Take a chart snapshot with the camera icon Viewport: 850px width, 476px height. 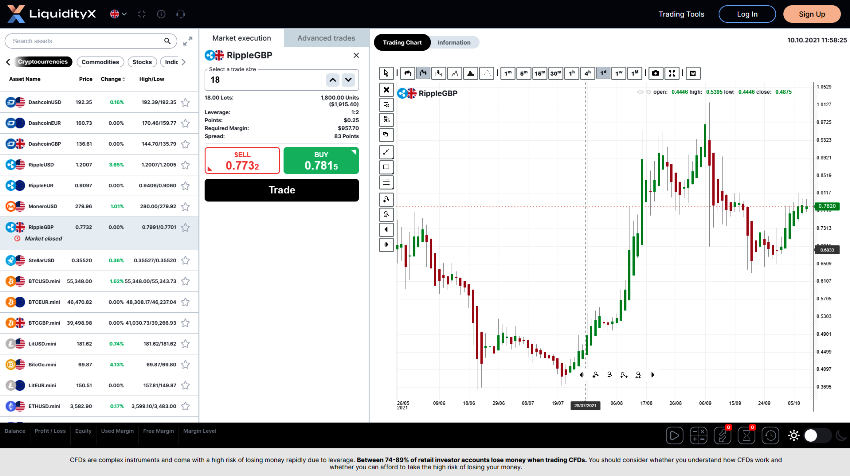(x=655, y=73)
